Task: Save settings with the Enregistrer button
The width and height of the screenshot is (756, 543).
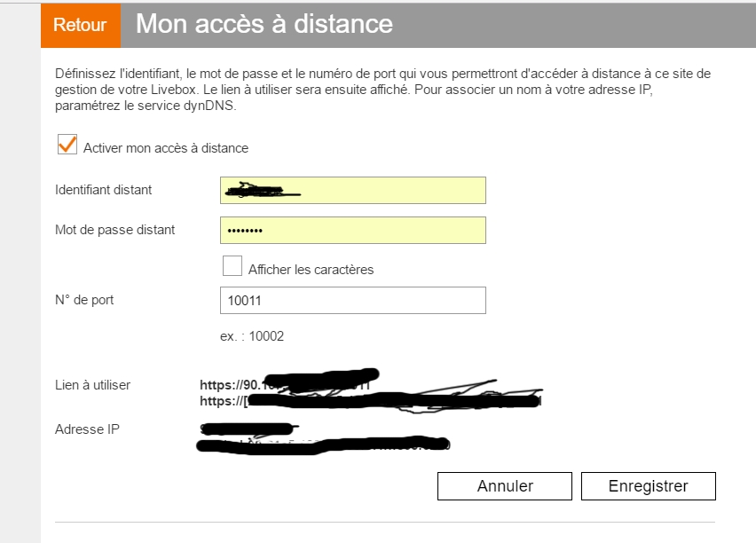Action: pyautogui.click(x=648, y=486)
